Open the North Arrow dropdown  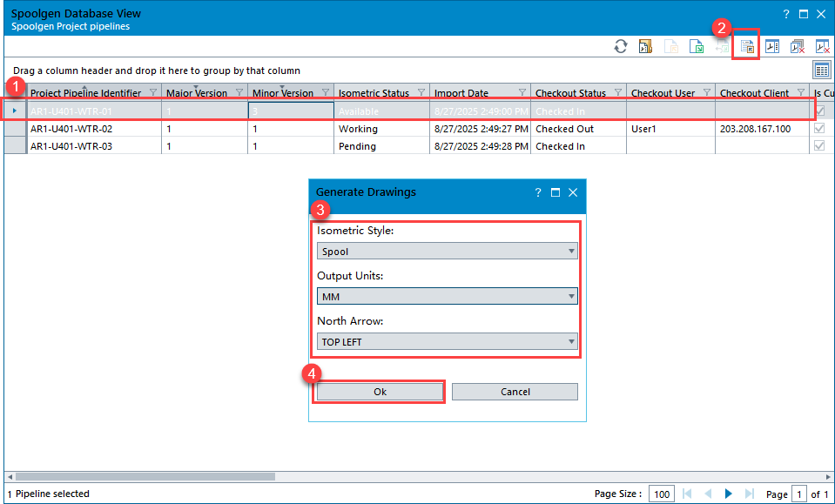(448, 342)
